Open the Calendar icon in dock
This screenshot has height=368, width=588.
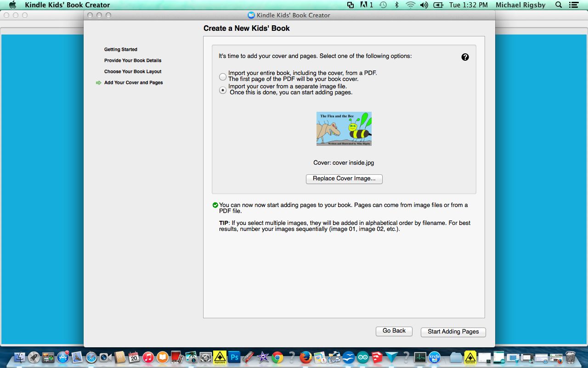134,357
